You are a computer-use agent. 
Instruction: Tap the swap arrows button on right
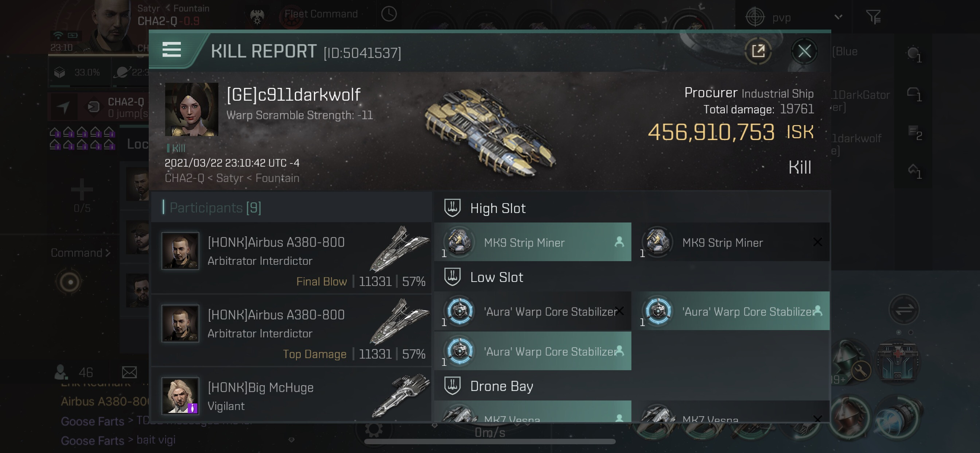904,310
